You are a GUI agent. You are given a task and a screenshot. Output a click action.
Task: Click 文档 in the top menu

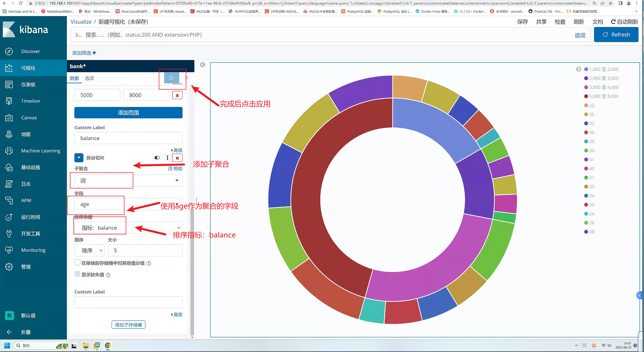pyautogui.click(x=598, y=22)
